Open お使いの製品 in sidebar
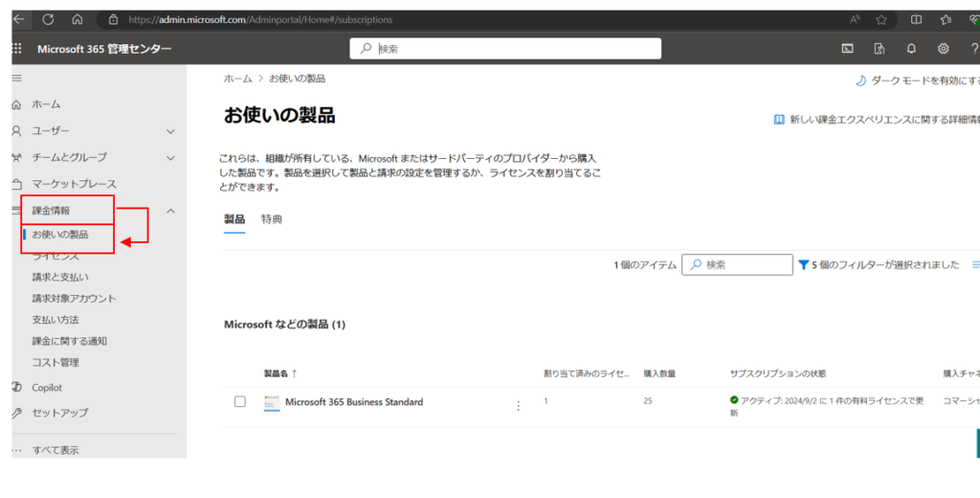 [x=60, y=235]
